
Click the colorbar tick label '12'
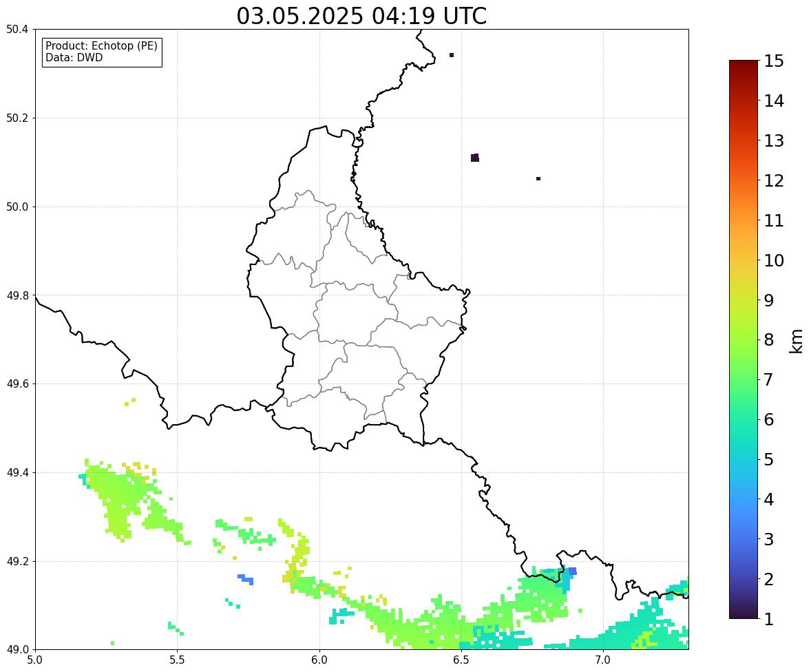[x=773, y=180]
